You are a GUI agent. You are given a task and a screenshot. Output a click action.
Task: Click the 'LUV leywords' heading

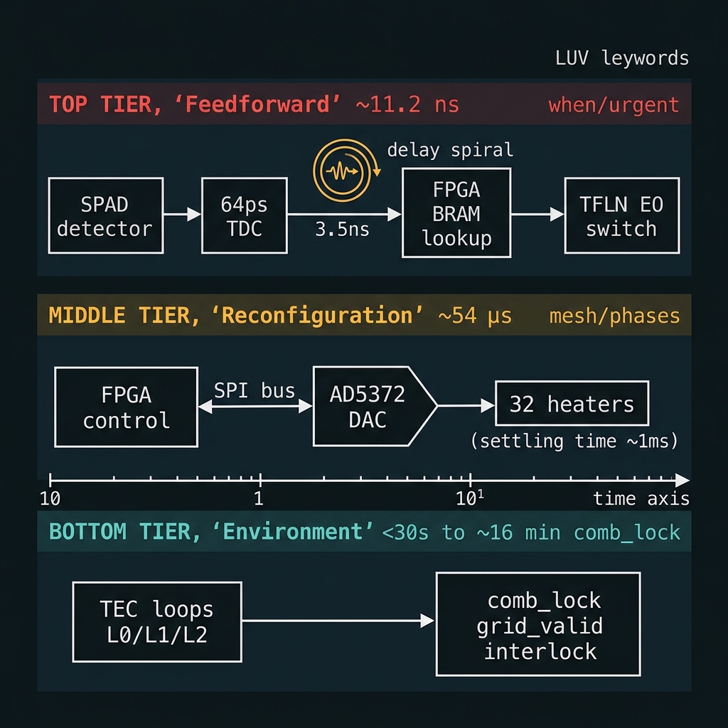coord(621,58)
